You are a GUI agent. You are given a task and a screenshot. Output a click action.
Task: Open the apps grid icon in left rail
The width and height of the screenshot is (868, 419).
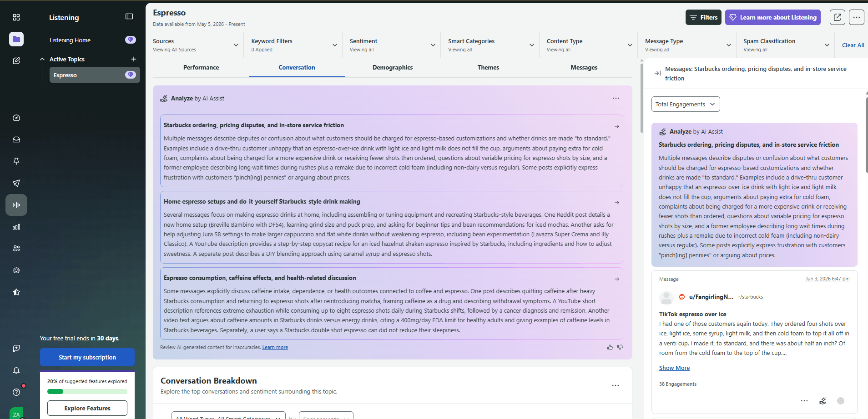point(16,17)
